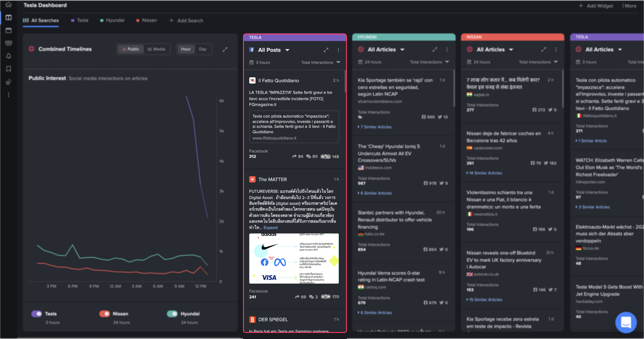The width and height of the screenshot is (644, 339).
Task: Select the All Searches tab
Action: (x=41, y=21)
